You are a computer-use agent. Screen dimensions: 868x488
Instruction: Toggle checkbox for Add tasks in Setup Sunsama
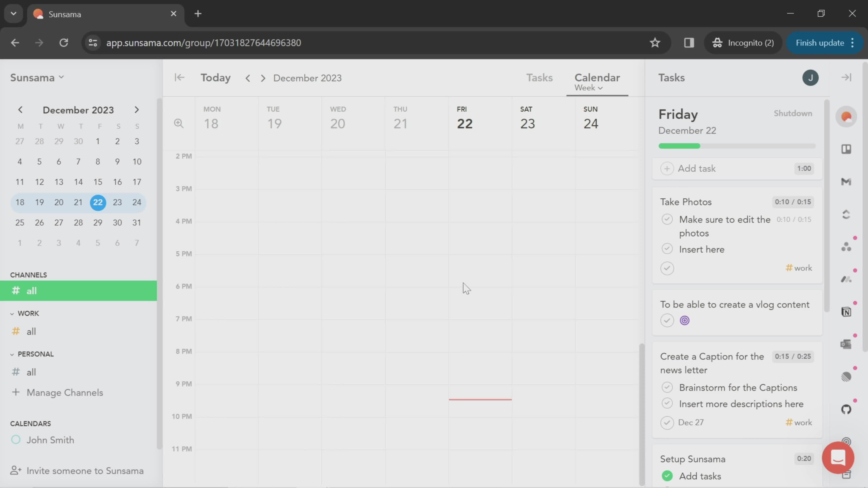[x=667, y=476]
